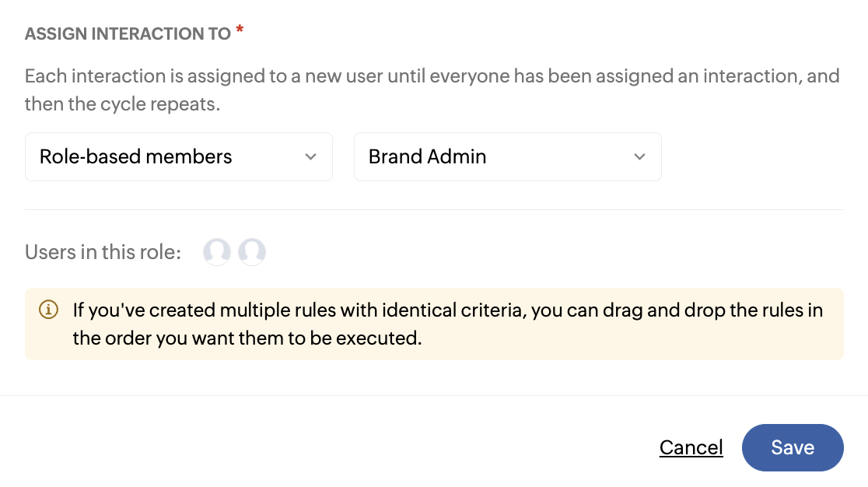Click the first user avatar in this role

click(217, 252)
